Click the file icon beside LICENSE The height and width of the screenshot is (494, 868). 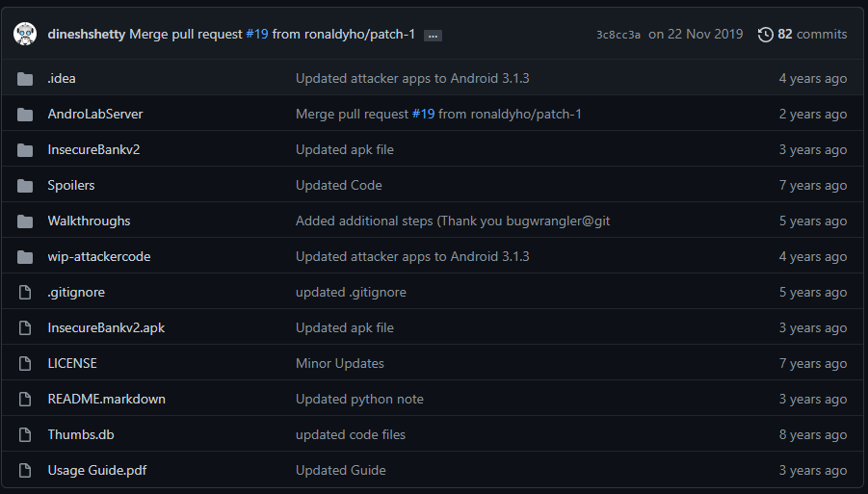25,363
